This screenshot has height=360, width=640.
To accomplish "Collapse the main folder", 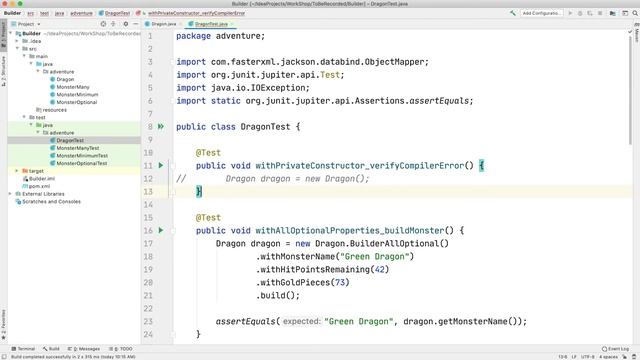I will coord(24,56).
